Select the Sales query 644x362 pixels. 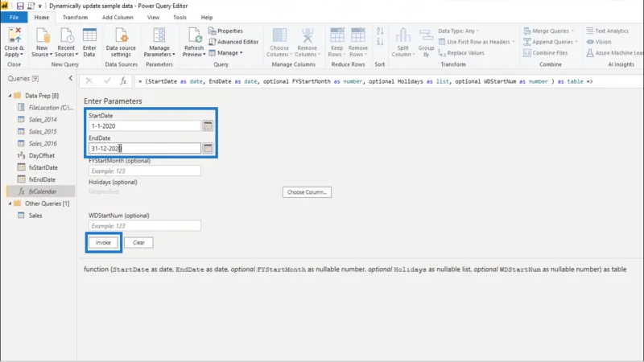tap(35, 216)
